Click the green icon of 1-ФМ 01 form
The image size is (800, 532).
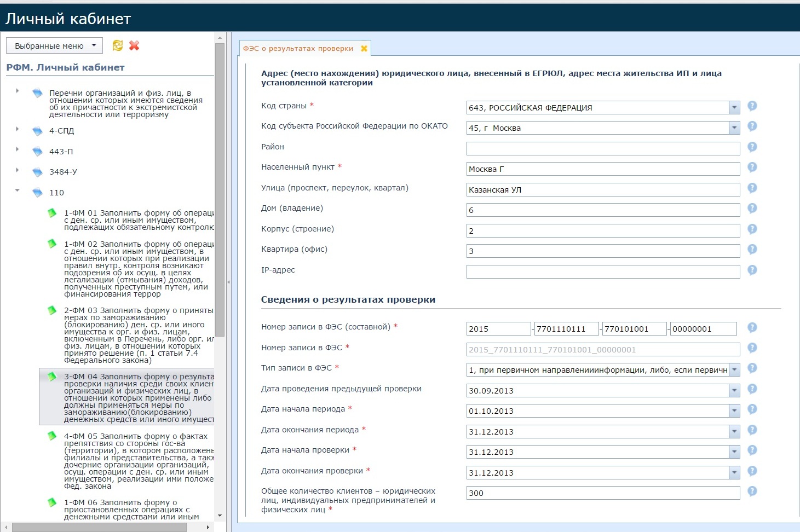coord(52,213)
